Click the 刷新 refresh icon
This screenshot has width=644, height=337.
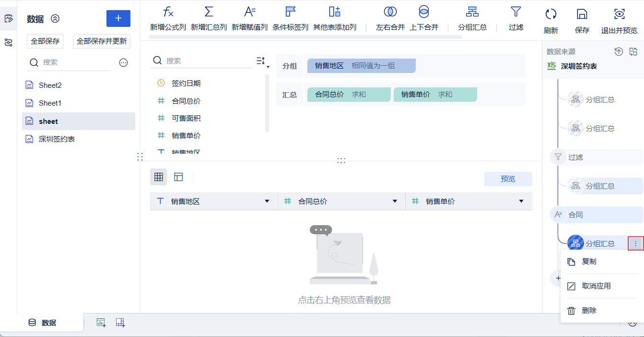pos(551,14)
